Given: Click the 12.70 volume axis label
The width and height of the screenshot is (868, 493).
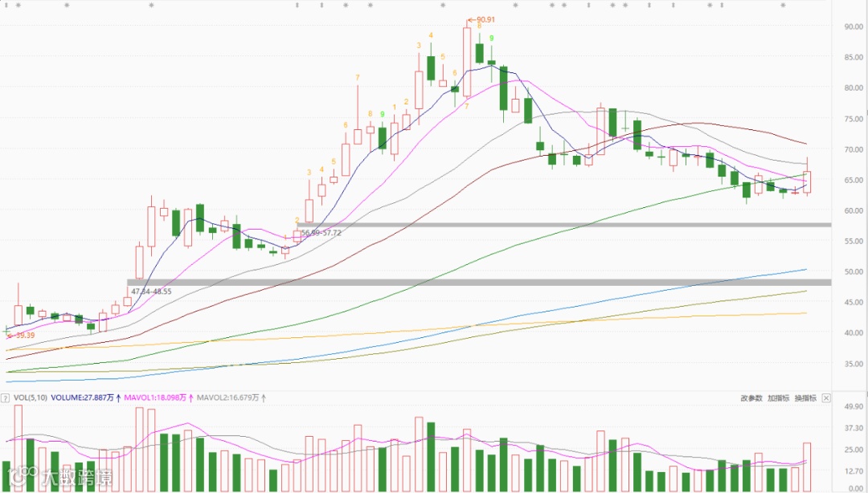Looking at the screenshot, I should [x=854, y=471].
